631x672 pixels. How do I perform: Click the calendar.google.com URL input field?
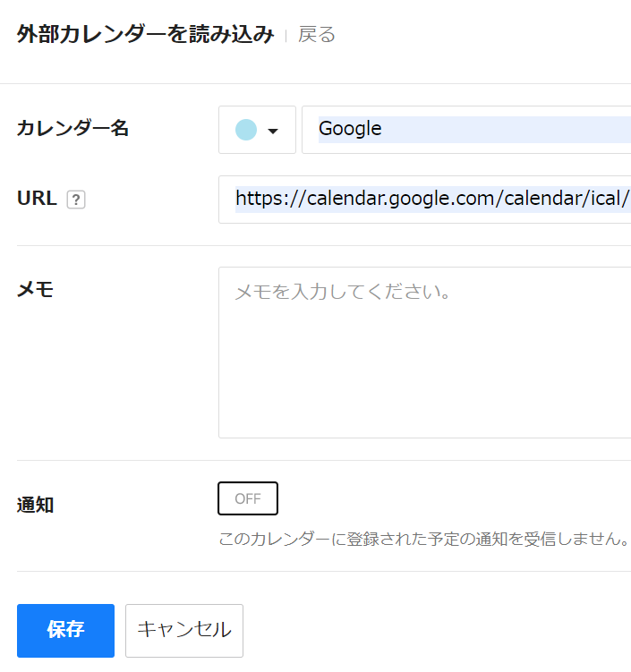[425, 200]
